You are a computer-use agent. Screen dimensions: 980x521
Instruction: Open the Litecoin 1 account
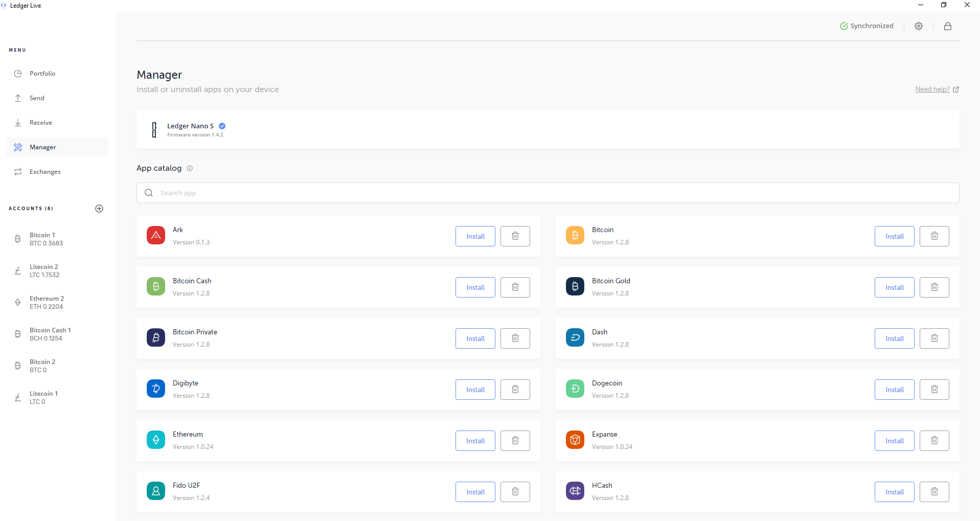(57, 398)
